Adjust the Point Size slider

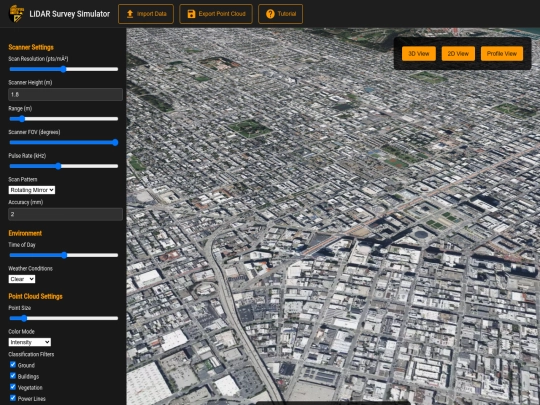pyautogui.click(x=64, y=318)
